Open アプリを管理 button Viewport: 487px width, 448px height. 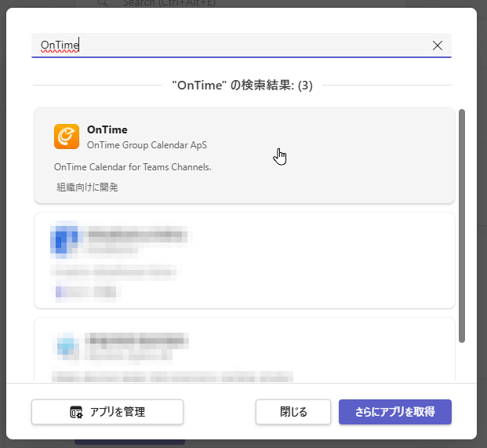[107, 412]
